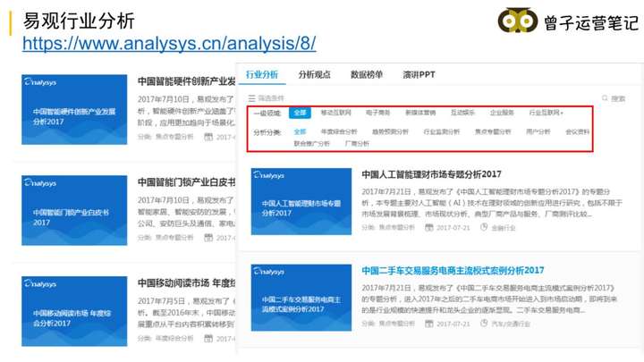The image size is (644, 362).
Task: Click the 中国智能门锁产业白皮书 report thumbnail
Action: 74,211
